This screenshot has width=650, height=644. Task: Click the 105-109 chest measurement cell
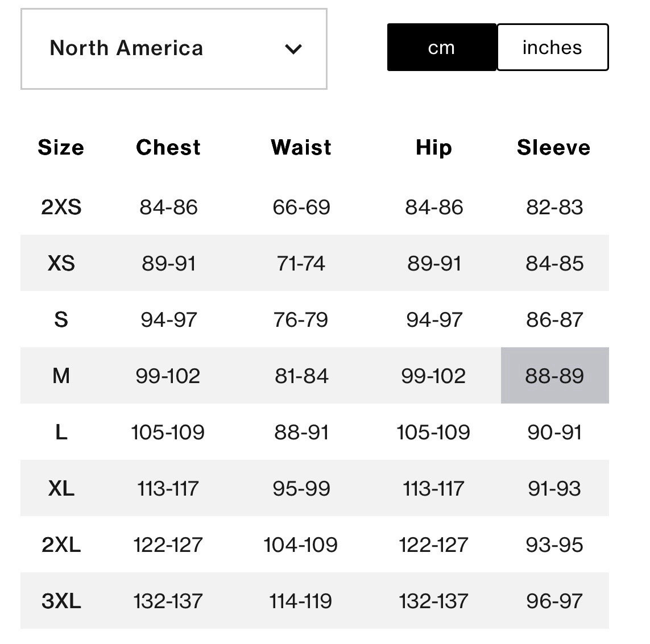coord(168,432)
